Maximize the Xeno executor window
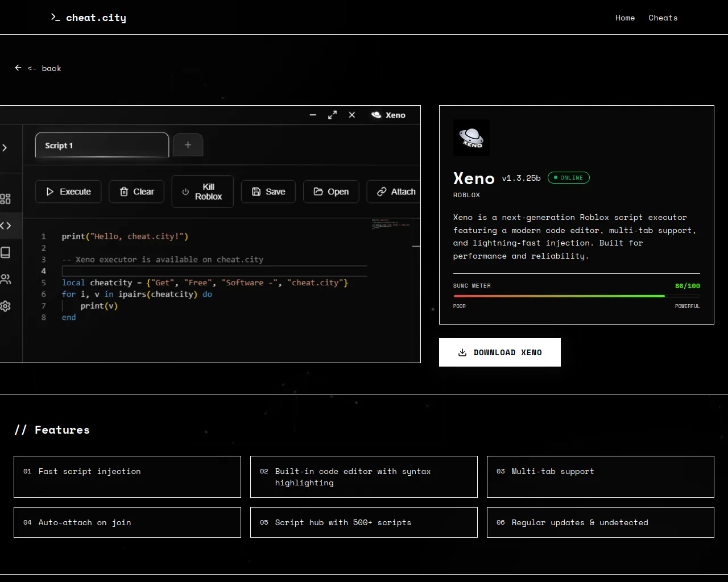 (333, 115)
